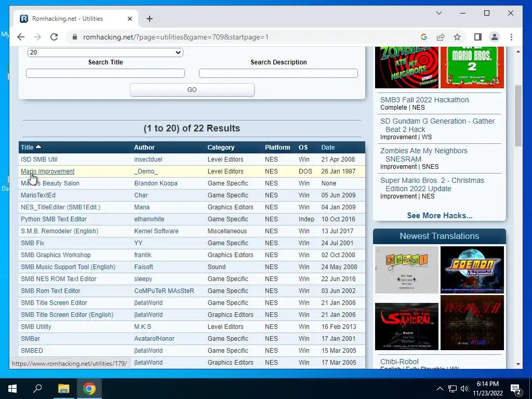
Task: Click the Soul of the Samurai thumbnail
Action: click(406, 326)
